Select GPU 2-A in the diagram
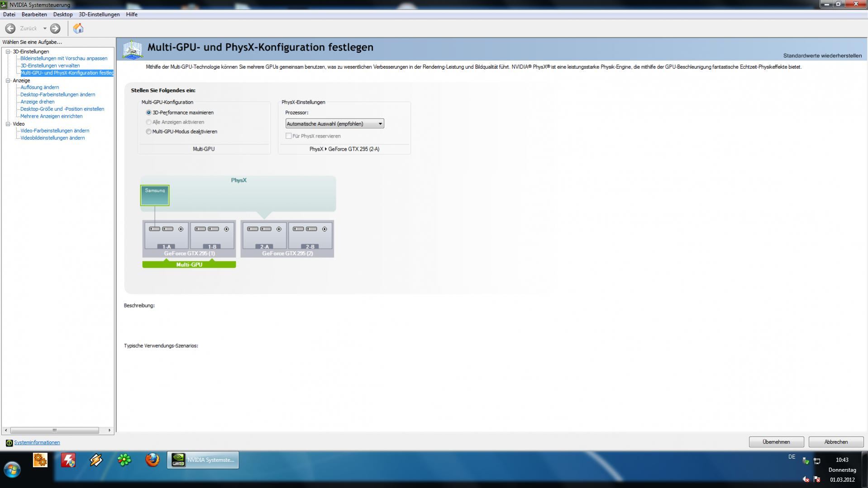This screenshot has width=868, height=488. [264, 235]
